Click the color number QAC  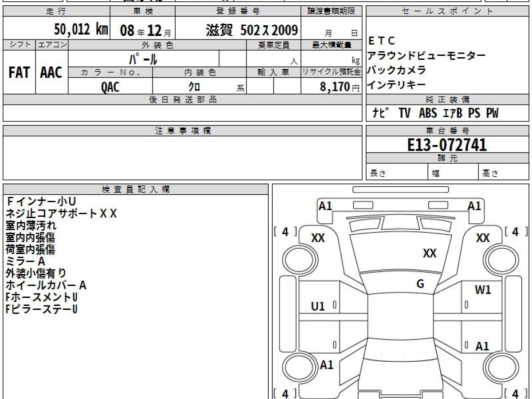[110, 87]
